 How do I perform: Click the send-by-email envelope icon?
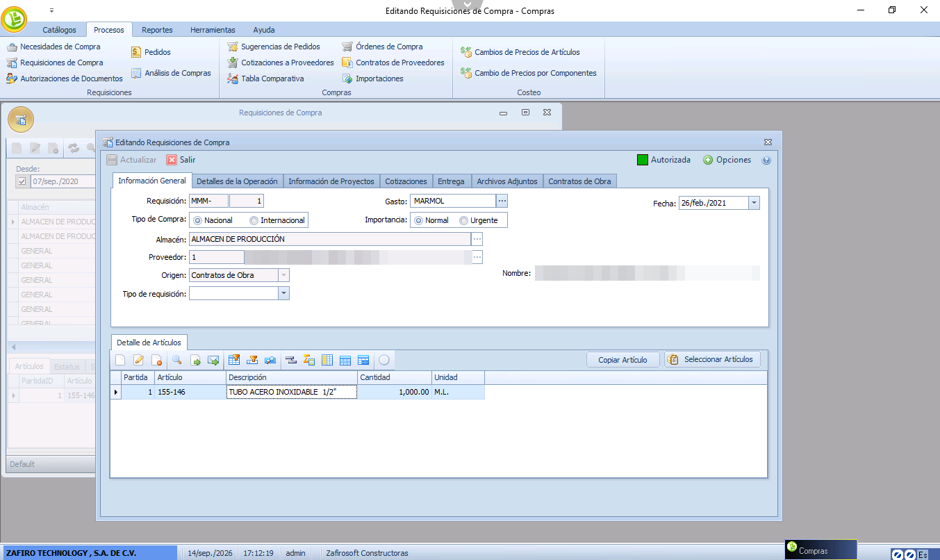214,360
